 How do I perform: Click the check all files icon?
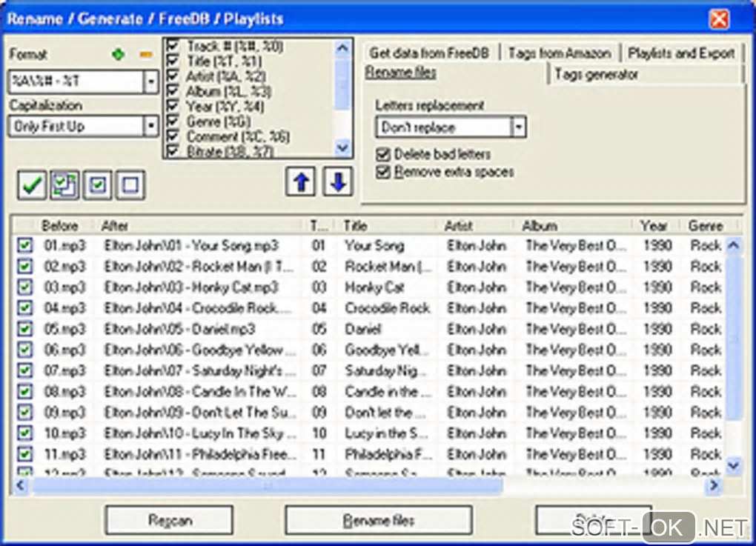point(97,184)
